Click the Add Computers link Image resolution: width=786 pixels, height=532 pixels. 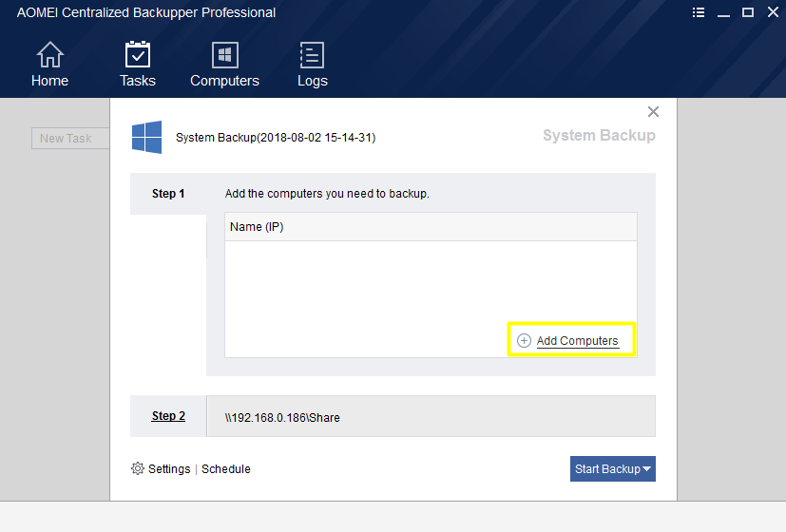click(578, 341)
